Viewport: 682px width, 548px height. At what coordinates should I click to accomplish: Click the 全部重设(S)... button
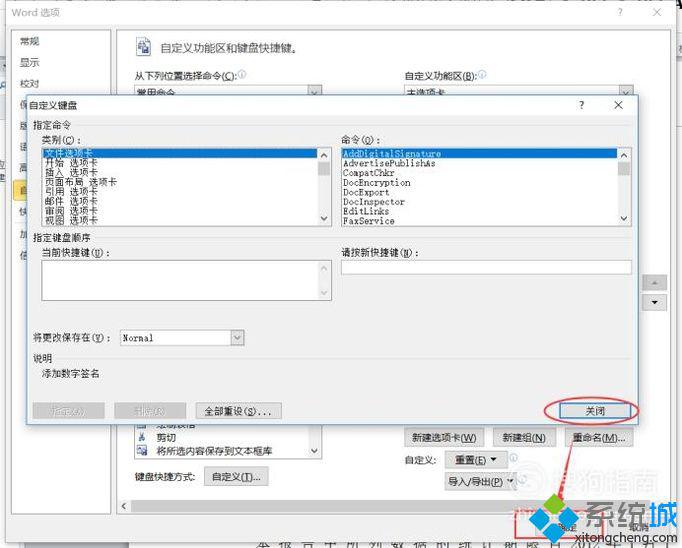click(238, 411)
